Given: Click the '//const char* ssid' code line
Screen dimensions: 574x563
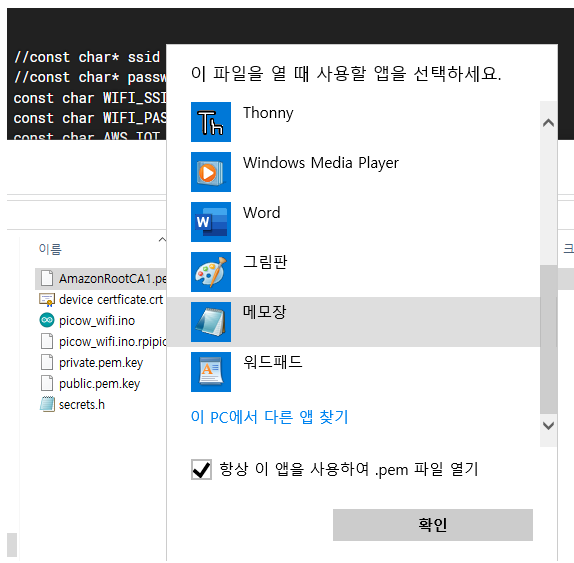Looking at the screenshot, I should point(87,57).
